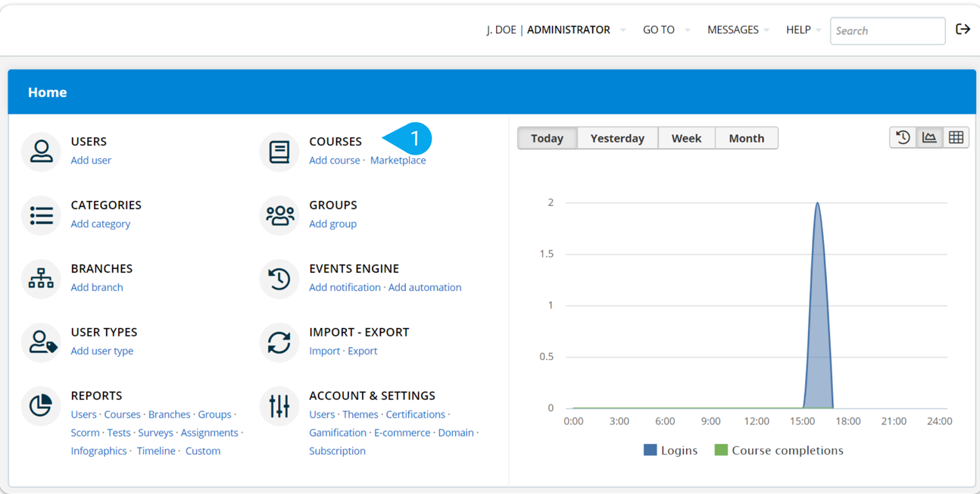Open the Groups report link
The height and width of the screenshot is (494, 980).
click(214, 414)
